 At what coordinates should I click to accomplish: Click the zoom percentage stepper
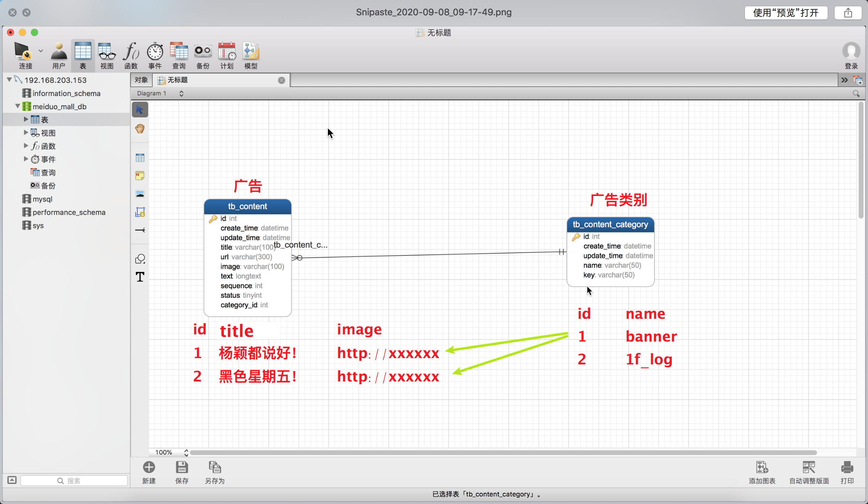[x=186, y=452]
